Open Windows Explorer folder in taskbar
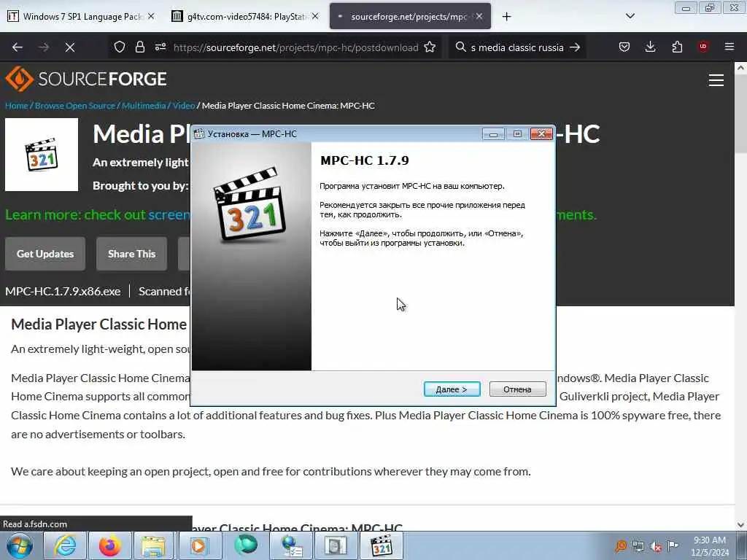 pyautogui.click(x=153, y=545)
